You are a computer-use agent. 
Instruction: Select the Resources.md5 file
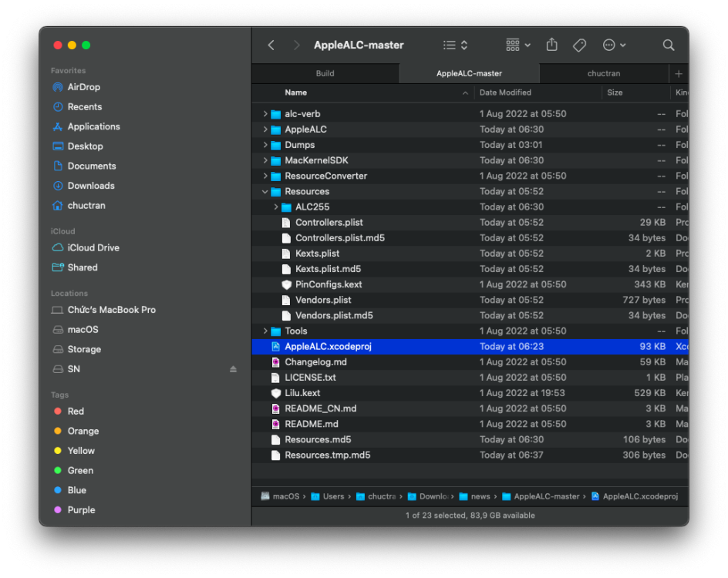click(470, 440)
